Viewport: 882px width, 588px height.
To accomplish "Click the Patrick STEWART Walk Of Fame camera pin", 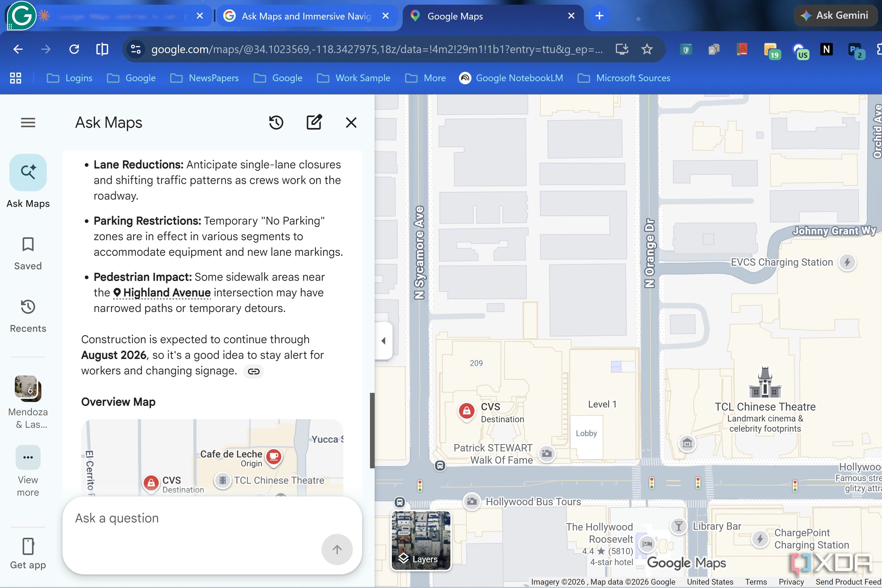I will coord(547,453).
